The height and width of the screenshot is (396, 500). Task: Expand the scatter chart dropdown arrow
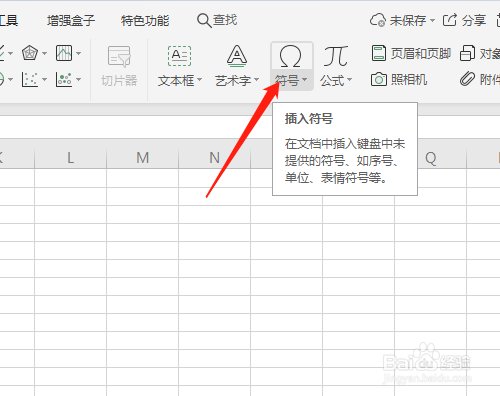pyautogui.click(x=45, y=80)
